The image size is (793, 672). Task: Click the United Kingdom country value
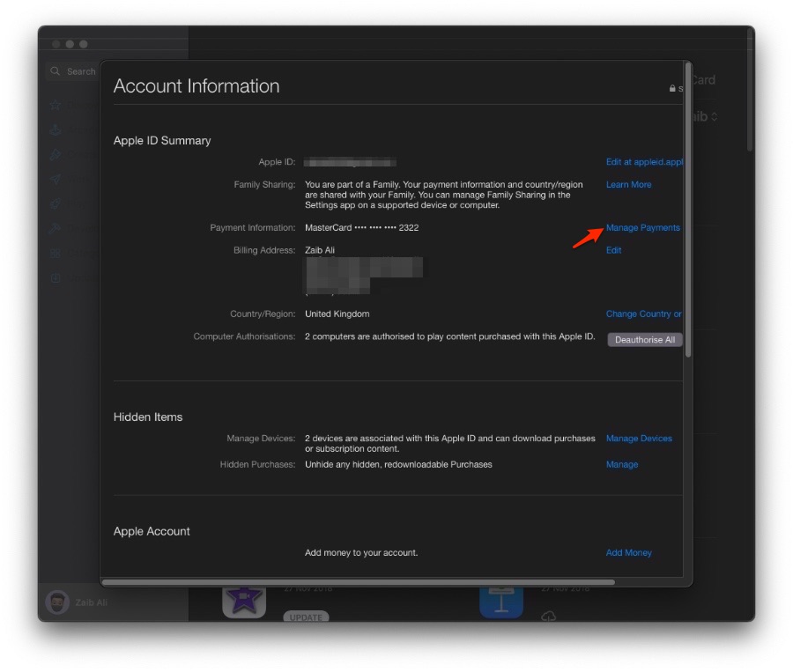tap(337, 314)
